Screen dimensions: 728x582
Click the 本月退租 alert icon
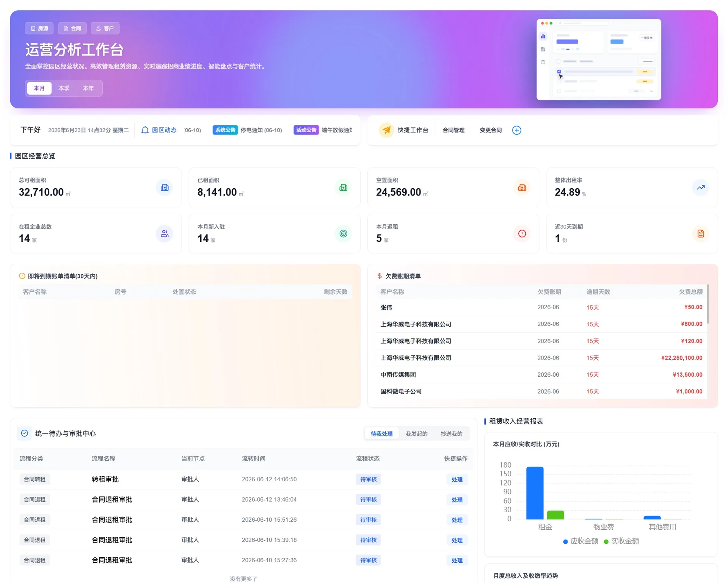pos(522,234)
